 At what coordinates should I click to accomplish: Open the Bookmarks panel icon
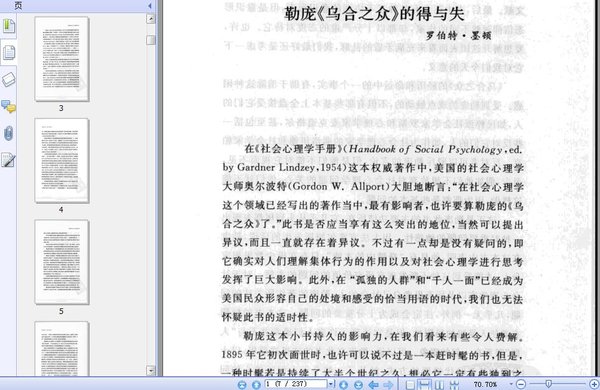pyautogui.click(x=8, y=26)
